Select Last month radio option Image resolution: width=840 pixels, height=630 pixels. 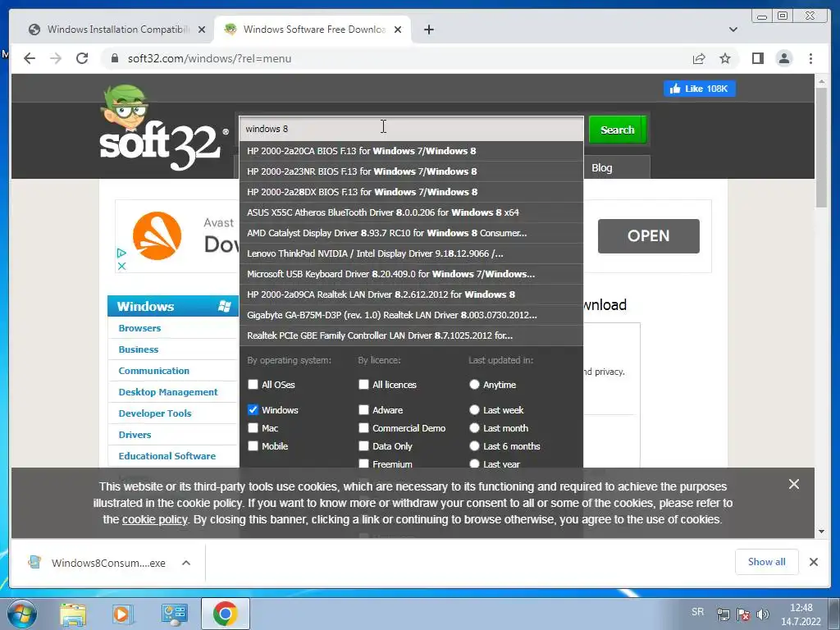[474, 428]
